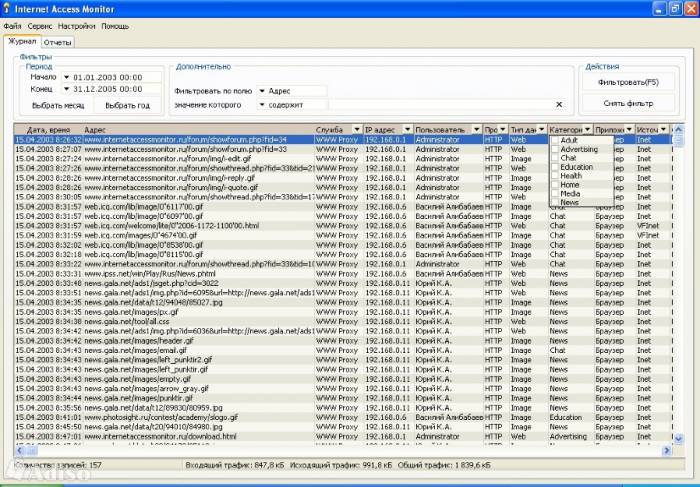Open the Настройки menu
This screenshot has height=487, width=700.
pos(79,26)
